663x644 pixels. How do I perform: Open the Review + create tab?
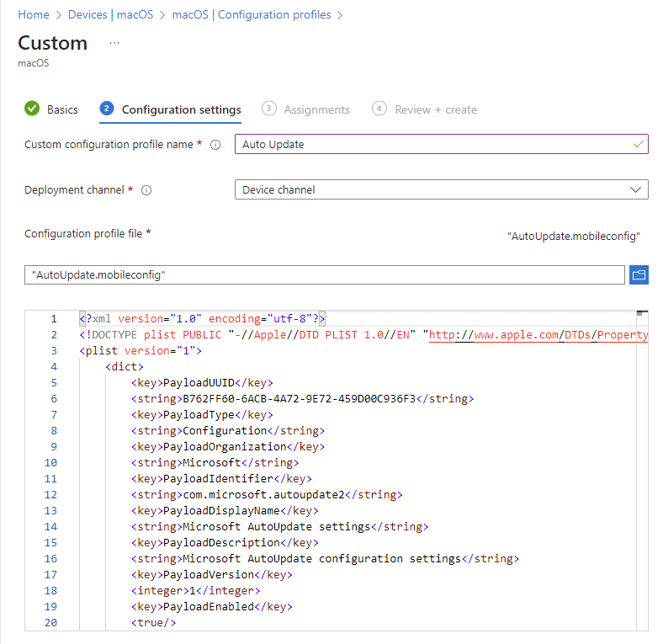(435, 109)
